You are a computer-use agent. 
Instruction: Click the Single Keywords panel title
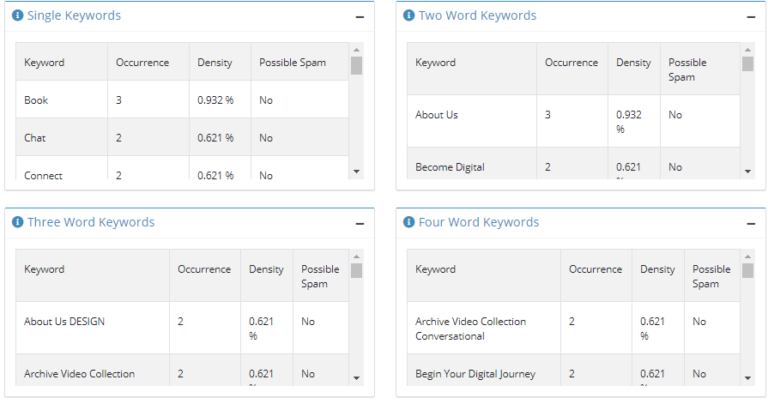(74, 16)
